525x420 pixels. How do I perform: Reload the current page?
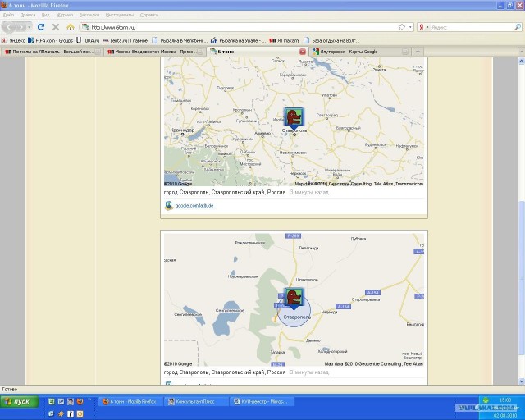(x=41, y=27)
